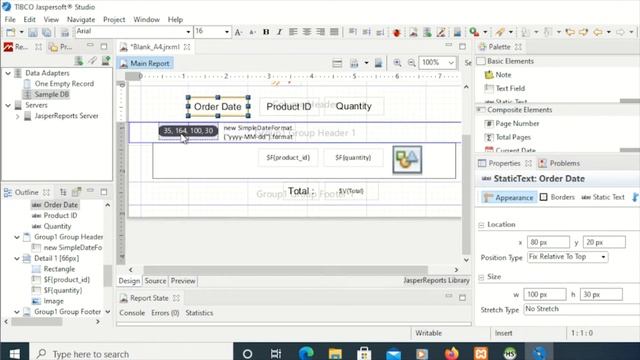Open the font name Arial dropdown
The height and width of the screenshot is (360, 640).
pyautogui.click(x=188, y=32)
